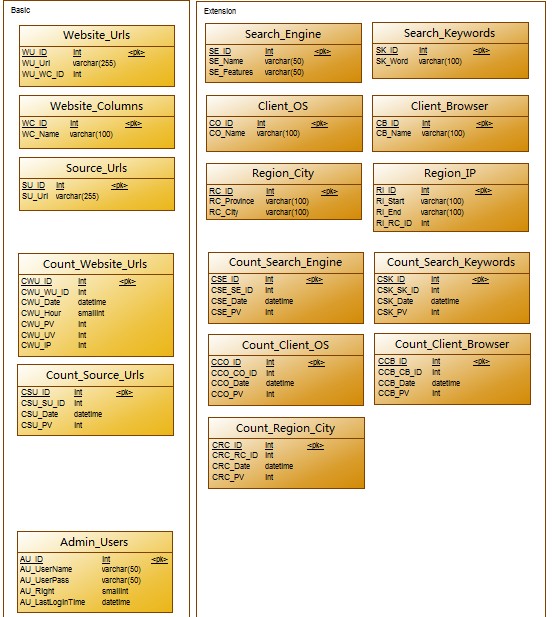
Task: Click the CSU_SU_ID column name
Action: (x=43, y=403)
